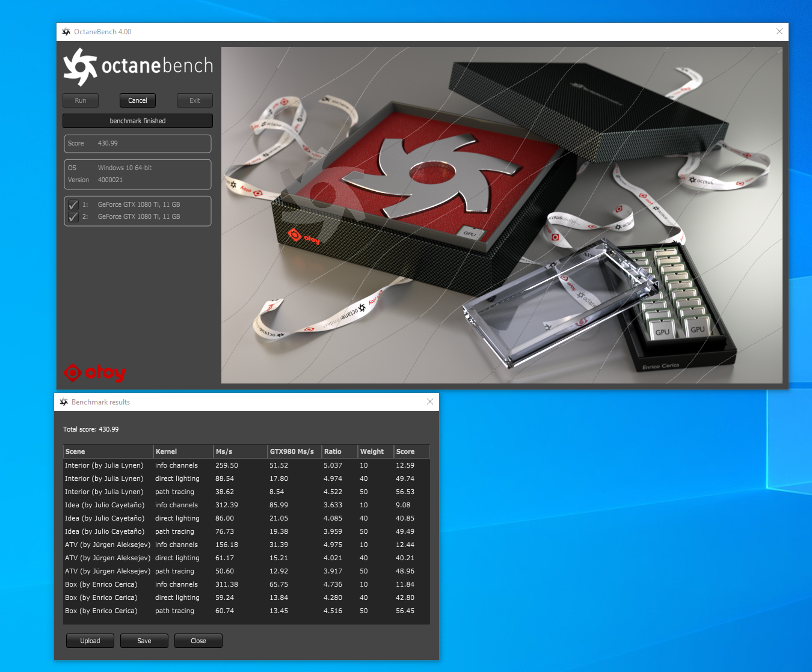This screenshot has width=812, height=672.
Task: Close the OctaneBench 4.00 window
Action: (x=780, y=32)
